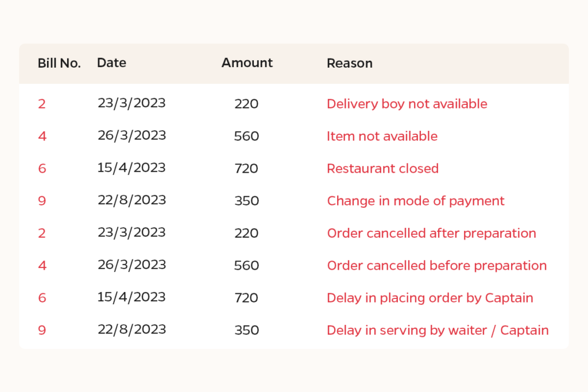
Task: Open 'Order cancelled after preparation' entry
Action: (432, 233)
